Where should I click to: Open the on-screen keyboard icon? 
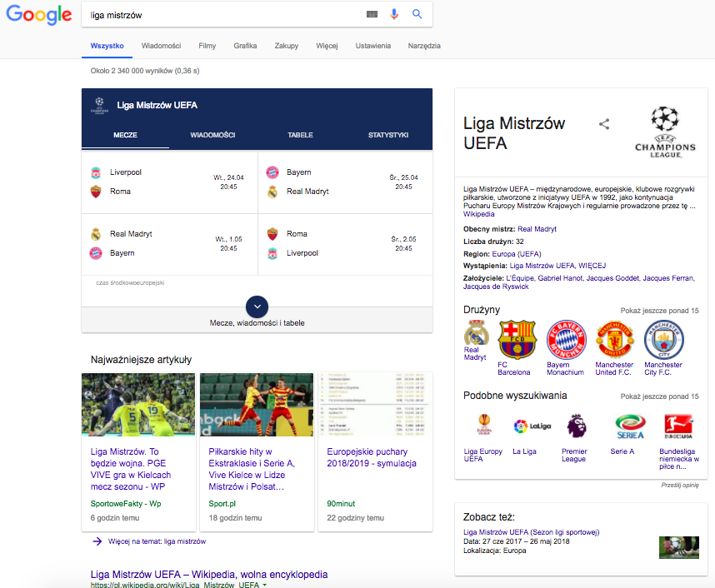click(x=372, y=14)
